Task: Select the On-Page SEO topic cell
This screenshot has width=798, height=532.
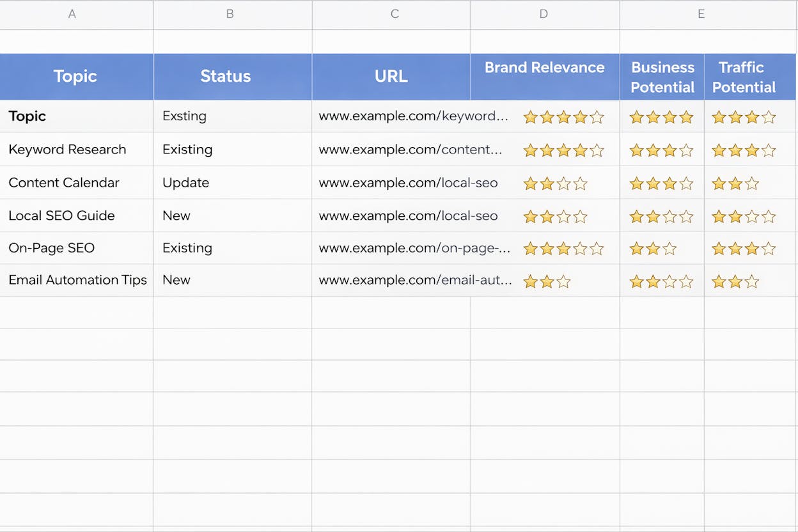Action: tap(76, 248)
